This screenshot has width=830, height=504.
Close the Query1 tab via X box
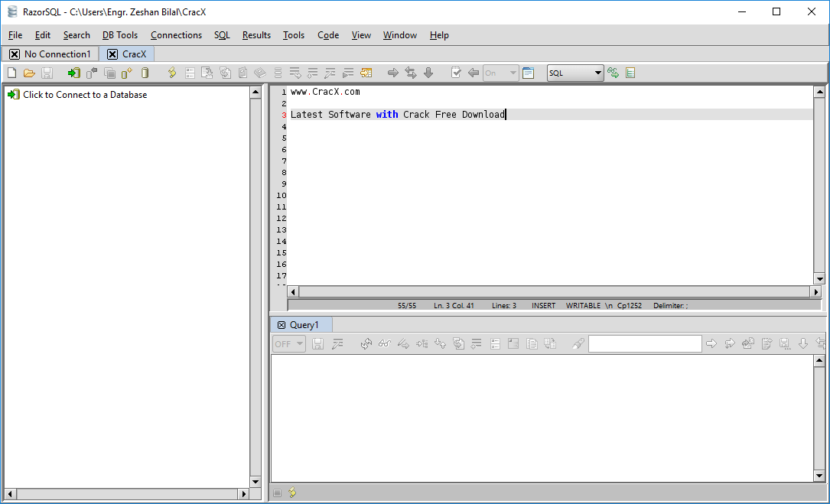tap(282, 325)
